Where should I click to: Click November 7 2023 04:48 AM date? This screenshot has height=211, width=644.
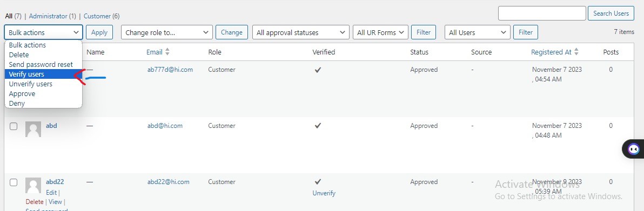pos(556,131)
